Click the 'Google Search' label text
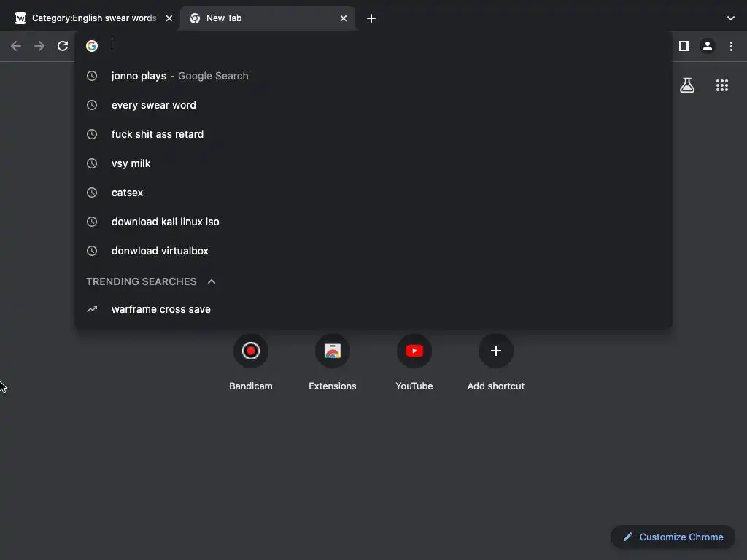 coord(213,76)
